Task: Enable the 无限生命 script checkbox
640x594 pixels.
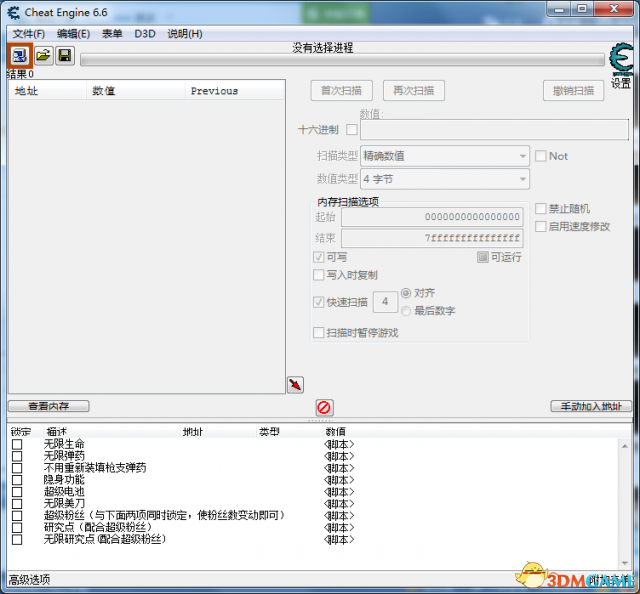Action: tap(17, 444)
